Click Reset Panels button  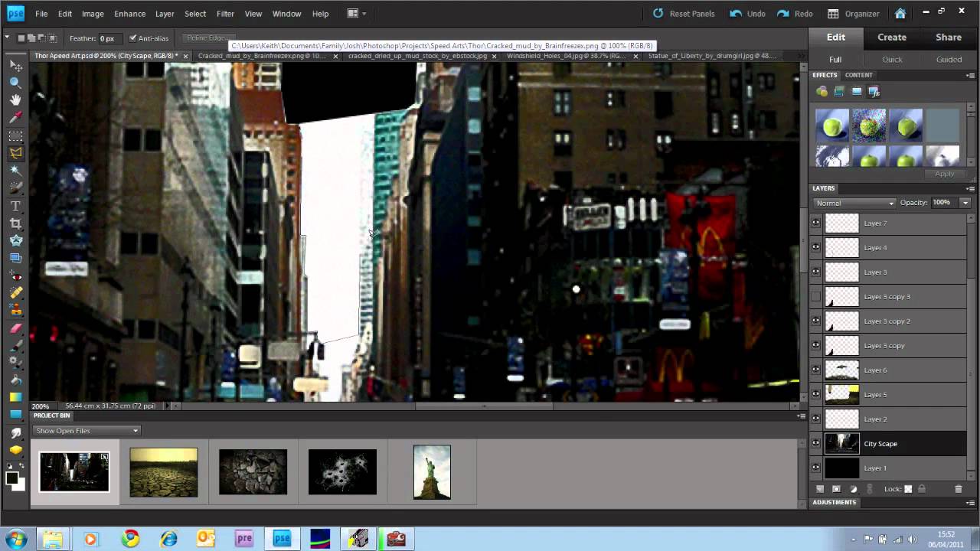[684, 14]
